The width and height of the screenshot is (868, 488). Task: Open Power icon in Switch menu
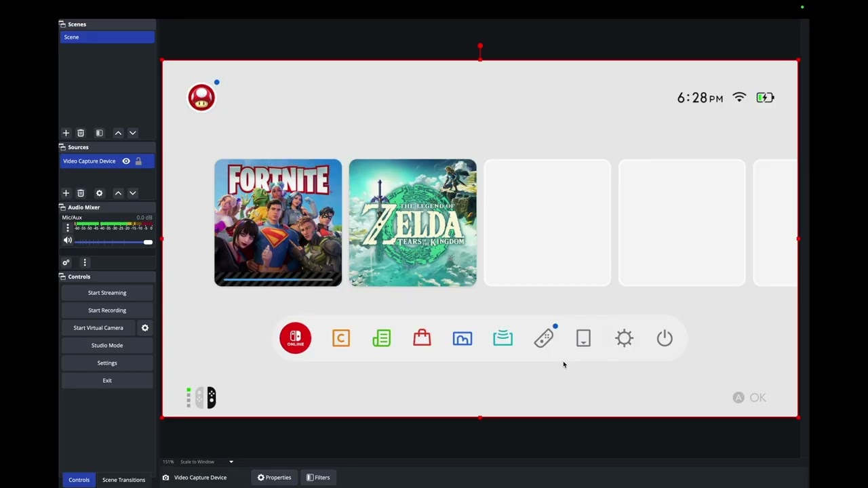665,338
